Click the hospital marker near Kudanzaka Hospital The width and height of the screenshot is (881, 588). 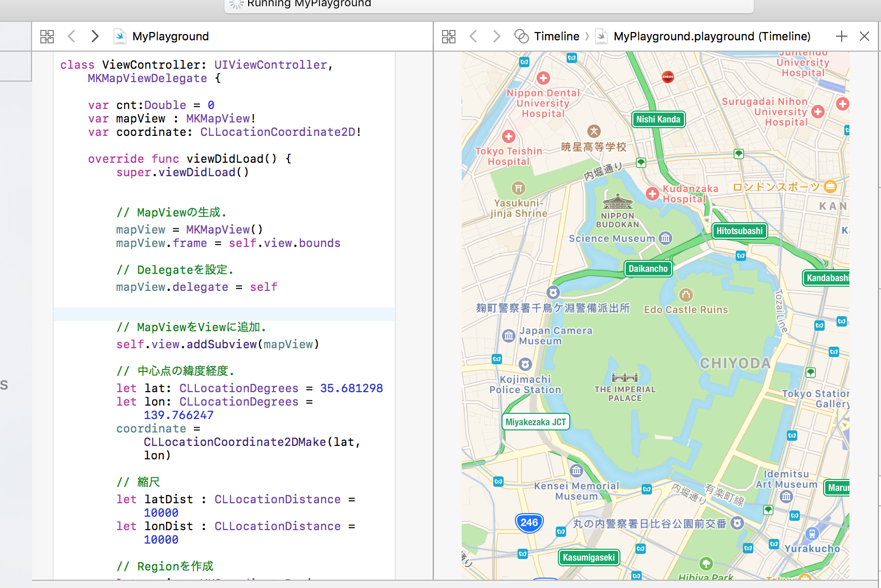pyautogui.click(x=652, y=194)
